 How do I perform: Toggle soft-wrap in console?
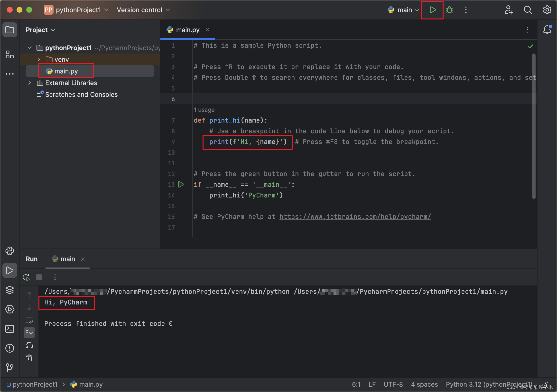point(29,320)
